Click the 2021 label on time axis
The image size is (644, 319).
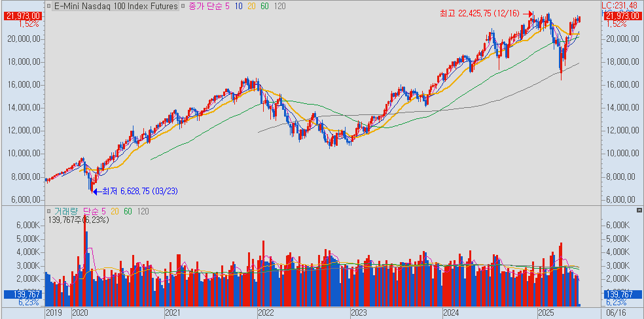173,313
